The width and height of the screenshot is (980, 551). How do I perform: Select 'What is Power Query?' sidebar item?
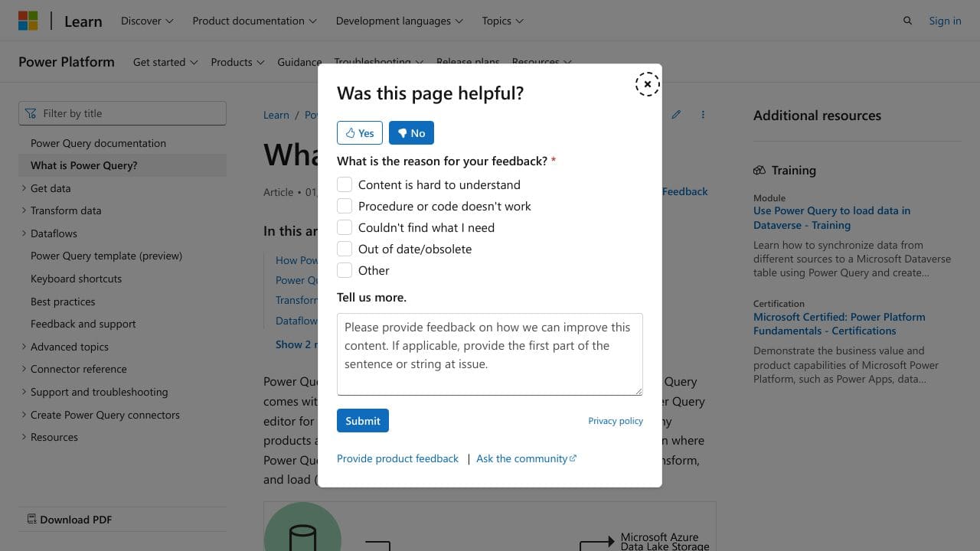122,165
